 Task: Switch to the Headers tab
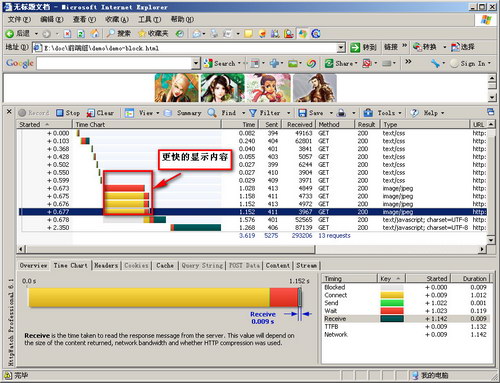pos(106,265)
